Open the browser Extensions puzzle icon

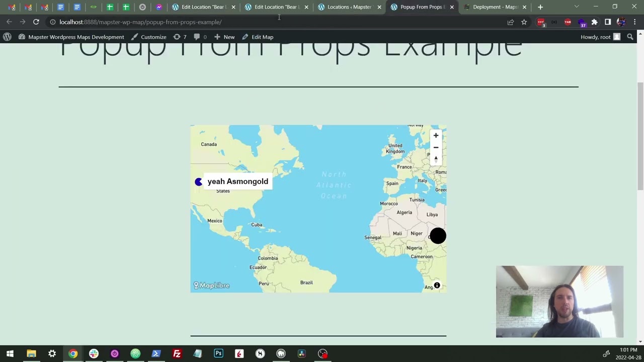pos(594,22)
